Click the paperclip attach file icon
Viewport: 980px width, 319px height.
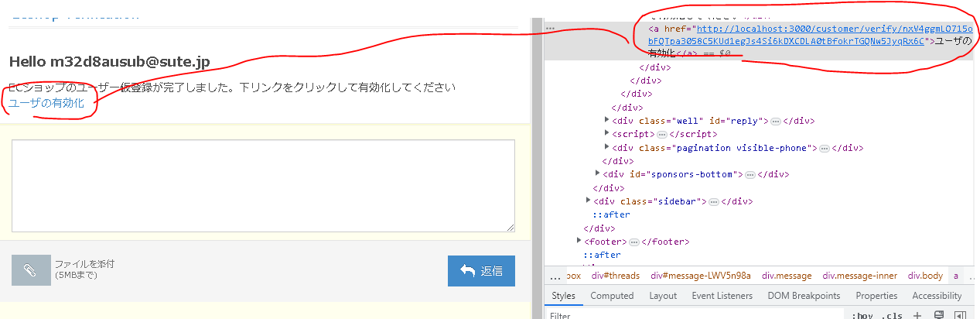click(x=31, y=270)
